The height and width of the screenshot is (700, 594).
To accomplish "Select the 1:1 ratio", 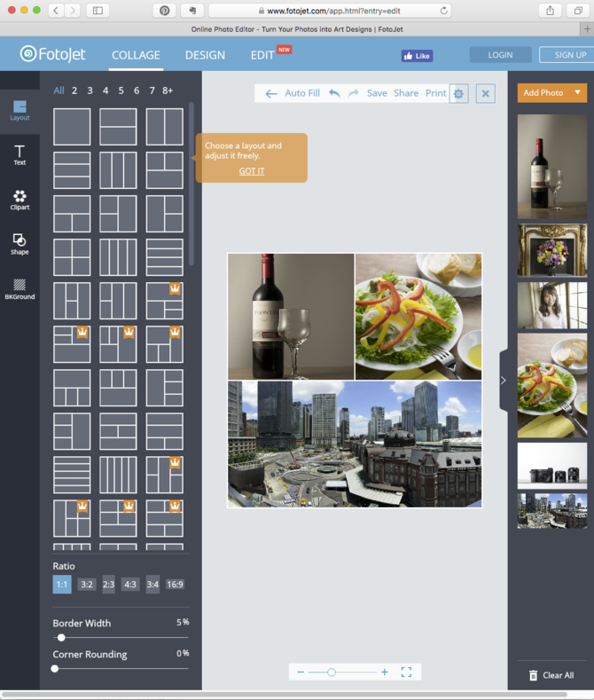I will pos(62,585).
